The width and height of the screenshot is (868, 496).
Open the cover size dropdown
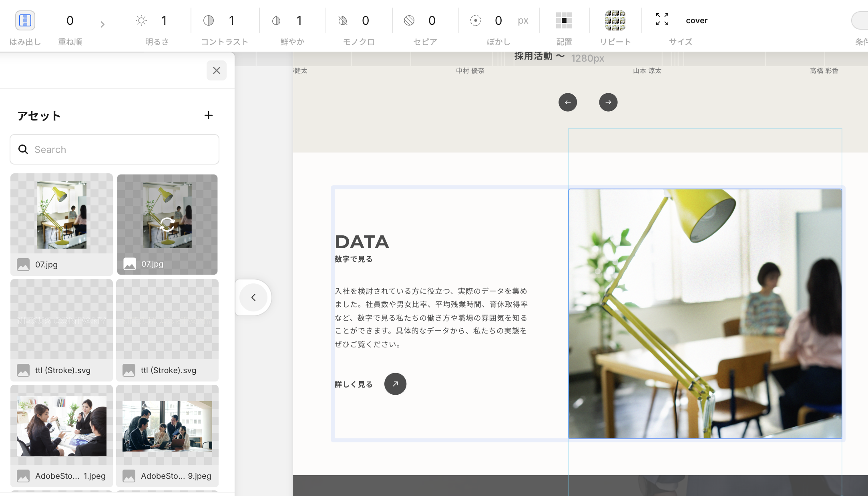697,20
